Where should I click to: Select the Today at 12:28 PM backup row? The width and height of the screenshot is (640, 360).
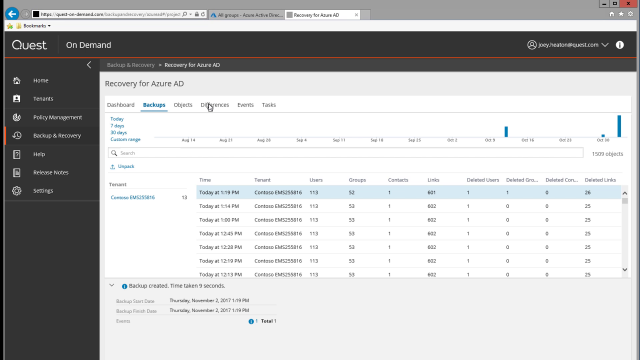point(408,247)
